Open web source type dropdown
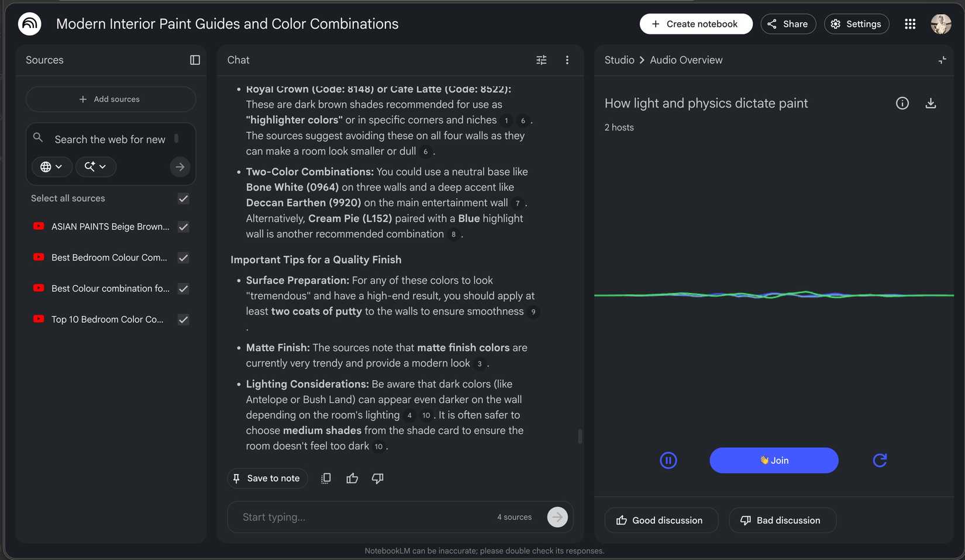 coord(51,167)
